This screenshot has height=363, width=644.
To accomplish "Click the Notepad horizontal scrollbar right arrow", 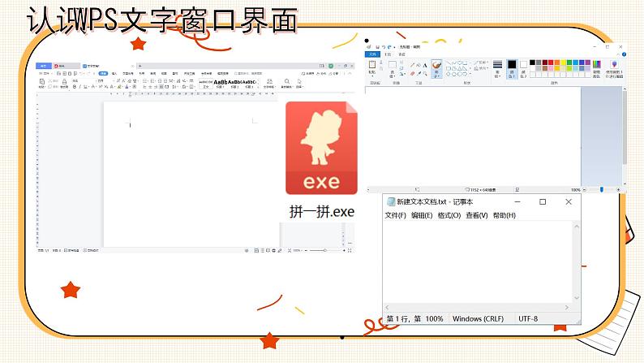I will click(x=567, y=308).
